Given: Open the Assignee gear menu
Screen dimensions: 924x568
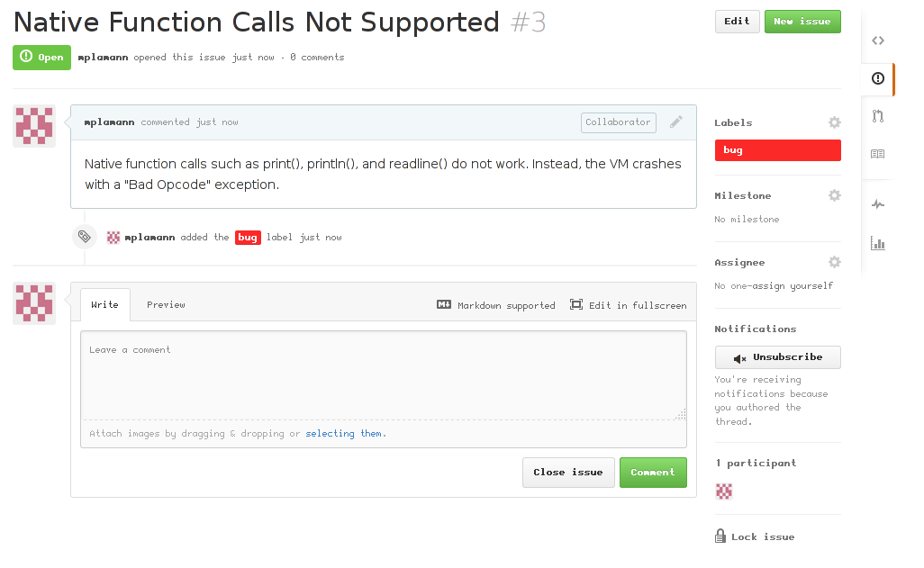Looking at the screenshot, I should (x=835, y=262).
